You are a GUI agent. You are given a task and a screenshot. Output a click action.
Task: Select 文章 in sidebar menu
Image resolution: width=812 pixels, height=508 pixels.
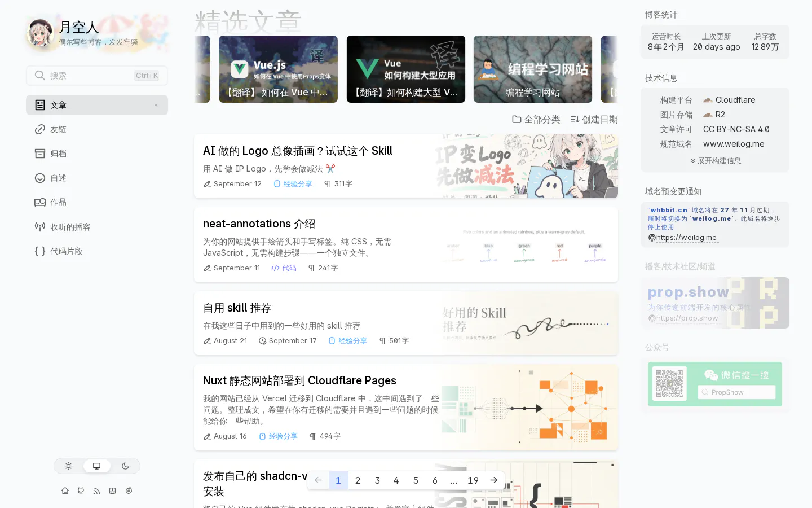click(x=97, y=105)
